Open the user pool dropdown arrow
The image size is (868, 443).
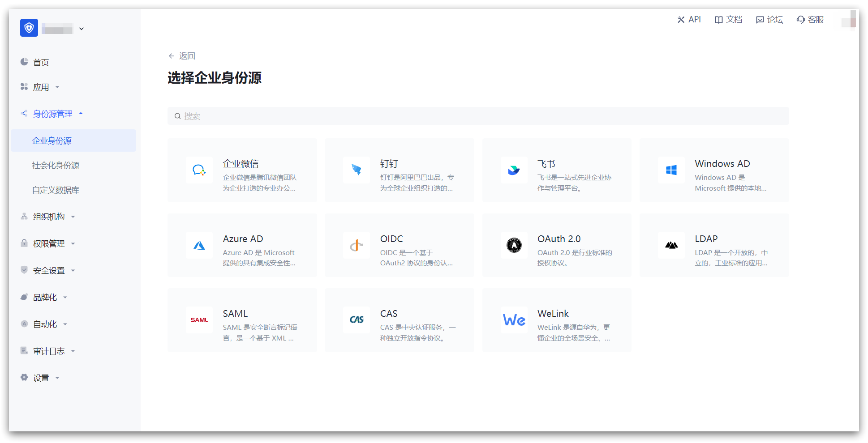click(82, 29)
